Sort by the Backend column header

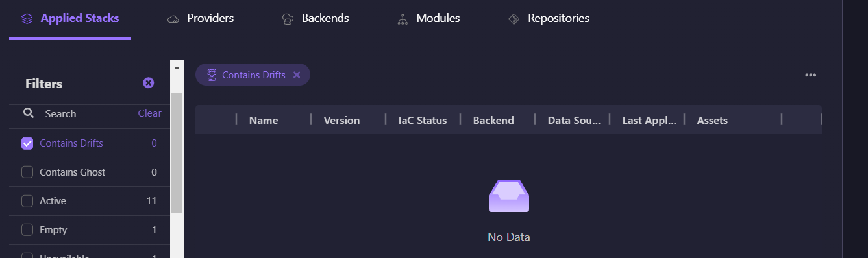tap(493, 120)
